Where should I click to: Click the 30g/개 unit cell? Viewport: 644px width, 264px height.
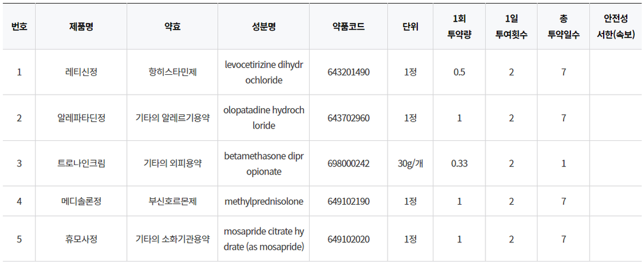(x=410, y=164)
